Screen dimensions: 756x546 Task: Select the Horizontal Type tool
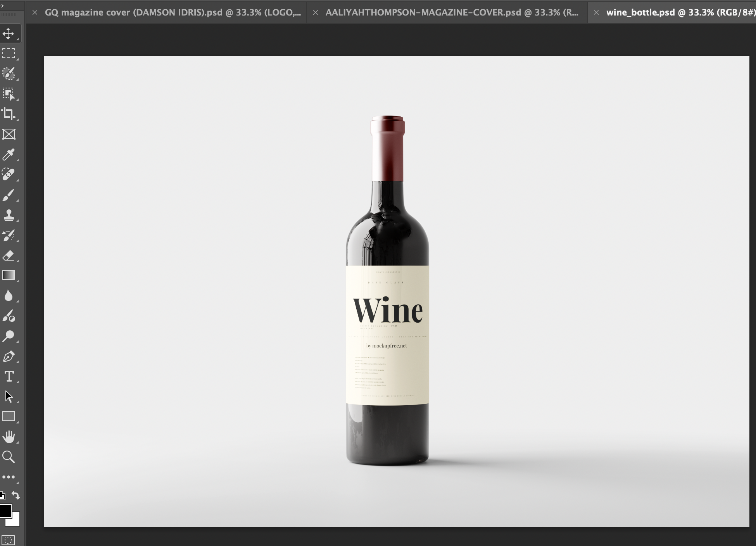(9, 376)
